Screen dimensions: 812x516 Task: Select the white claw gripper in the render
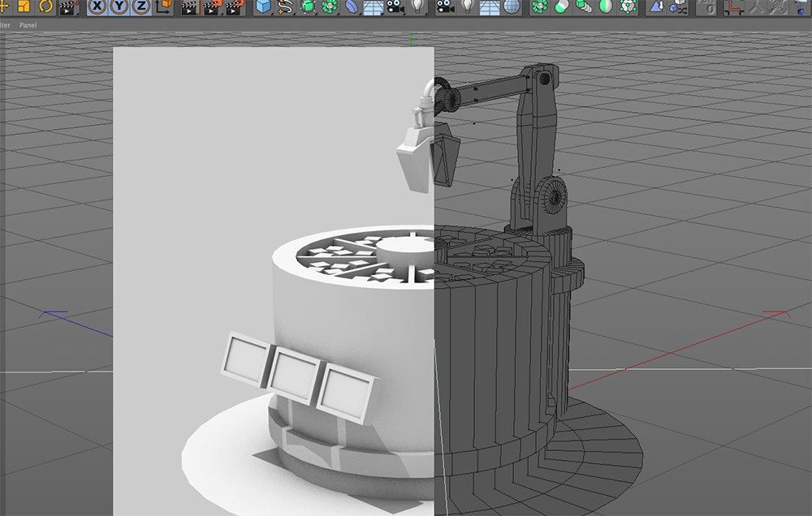click(416, 161)
